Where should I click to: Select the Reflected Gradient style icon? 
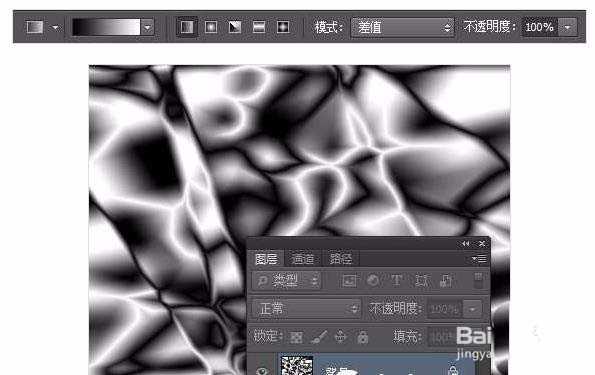point(259,27)
